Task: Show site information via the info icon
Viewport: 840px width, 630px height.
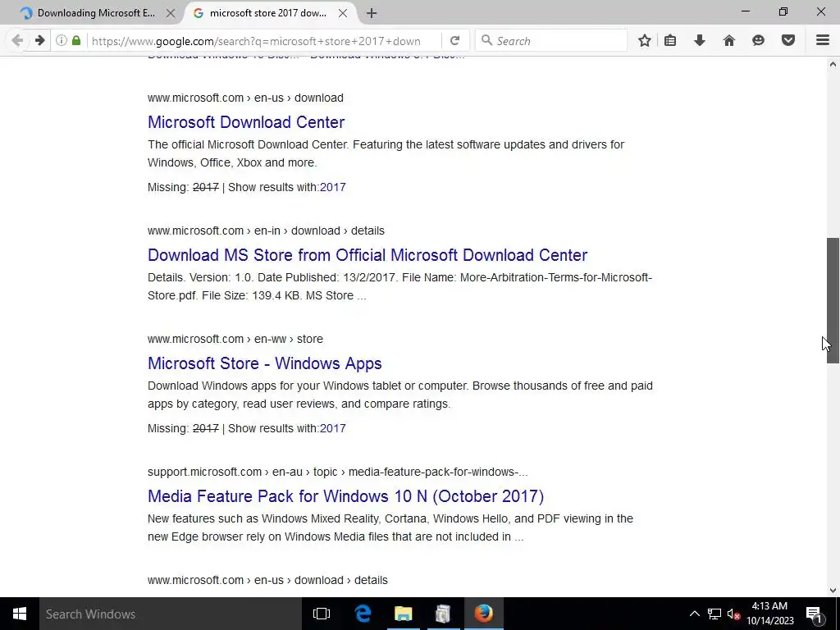Action: (x=62, y=41)
